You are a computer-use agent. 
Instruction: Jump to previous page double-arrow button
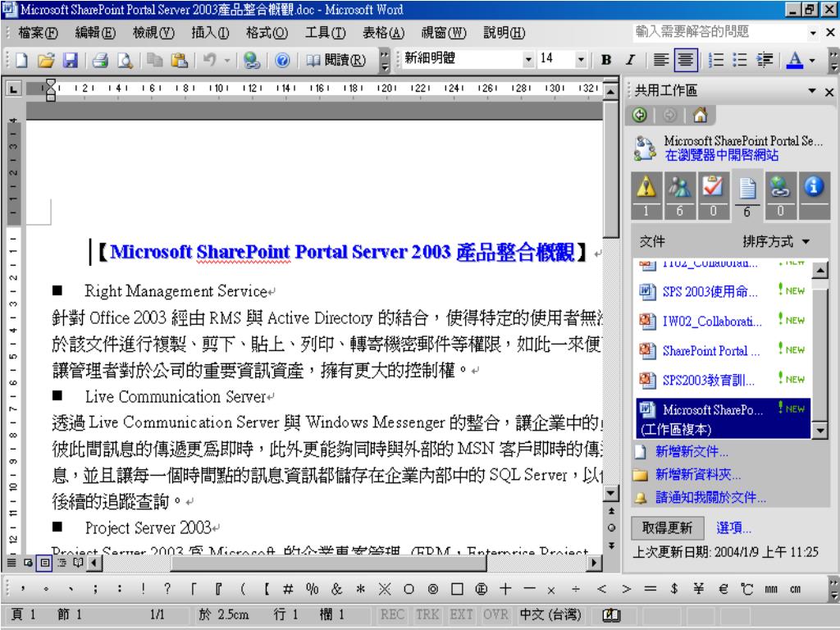[x=611, y=511]
